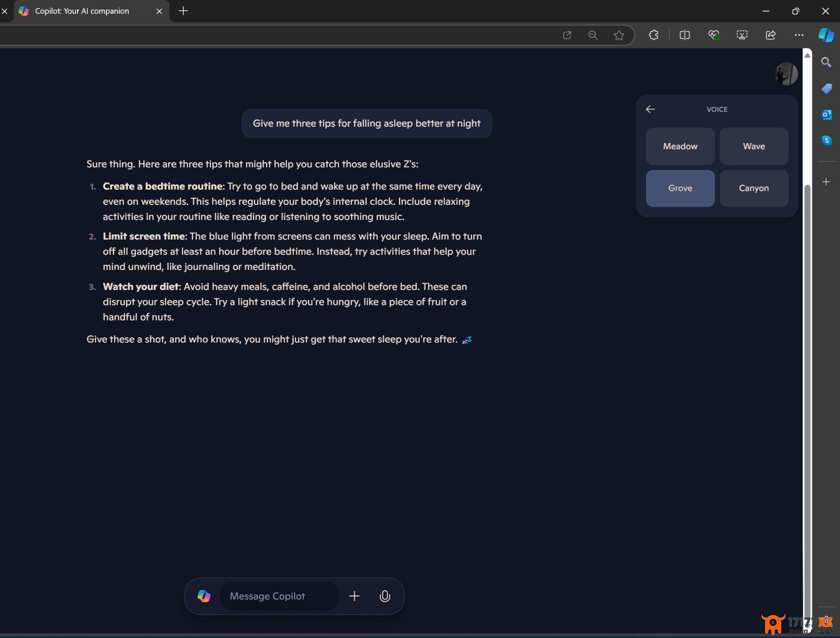The height and width of the screenshot is (638, 840).
Task: Select the Canyon voice option
Action: (753, 188)
